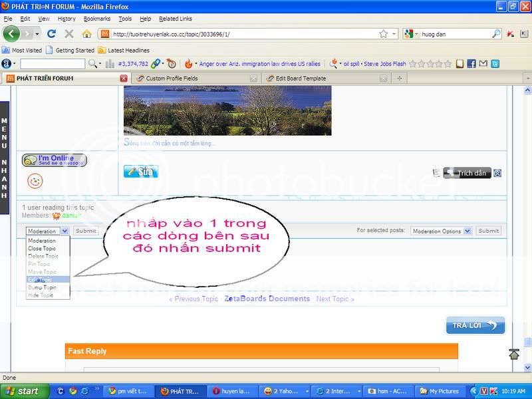Choose Close Topic in the dropdown list
The width and height of the screenshot is (532, 399).
(43, 249)
